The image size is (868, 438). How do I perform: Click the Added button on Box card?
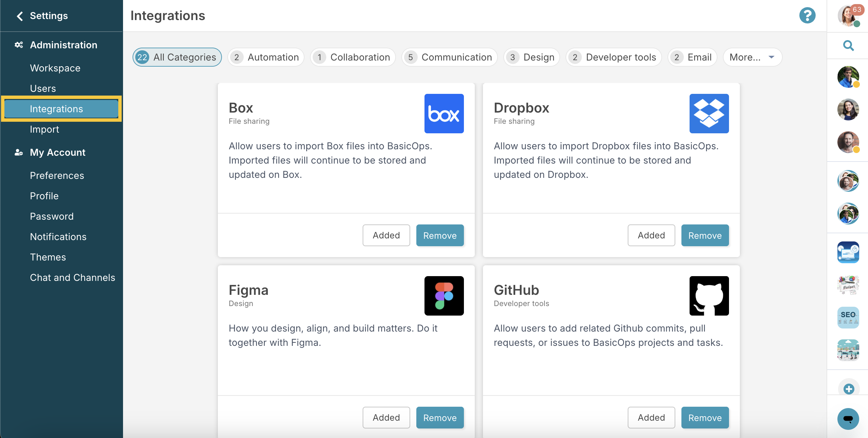tap(386, 235)
